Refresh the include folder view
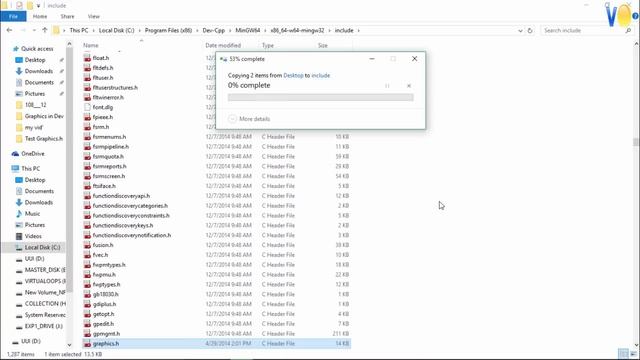 click(x=530, y=31)
